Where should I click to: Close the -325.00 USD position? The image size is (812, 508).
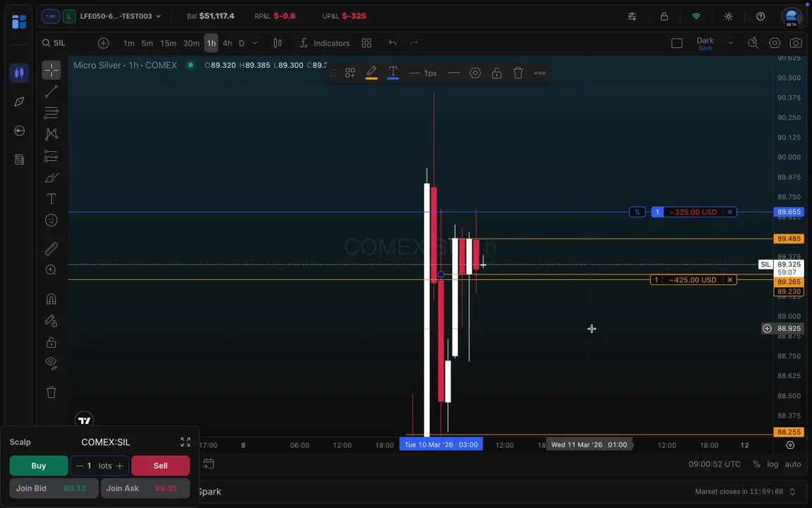pos(730,212)
